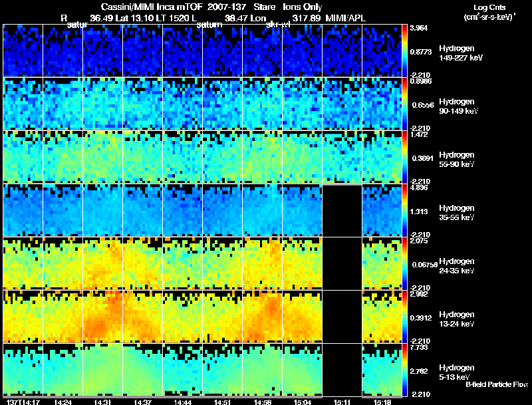This screenshot has height=405, width=532.
Task: Click the '317.89' longitude value
Action: (307, 18)
